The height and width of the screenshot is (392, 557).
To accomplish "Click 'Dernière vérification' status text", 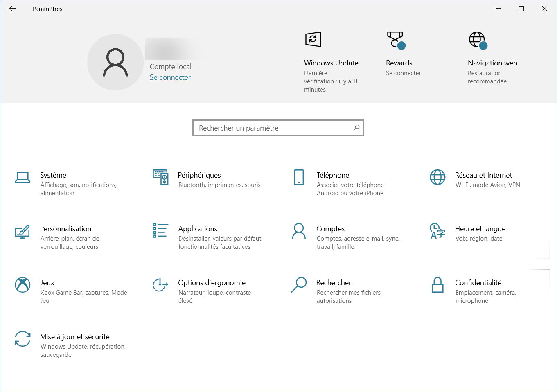I will pyautogui.click(x=331, y=81).
